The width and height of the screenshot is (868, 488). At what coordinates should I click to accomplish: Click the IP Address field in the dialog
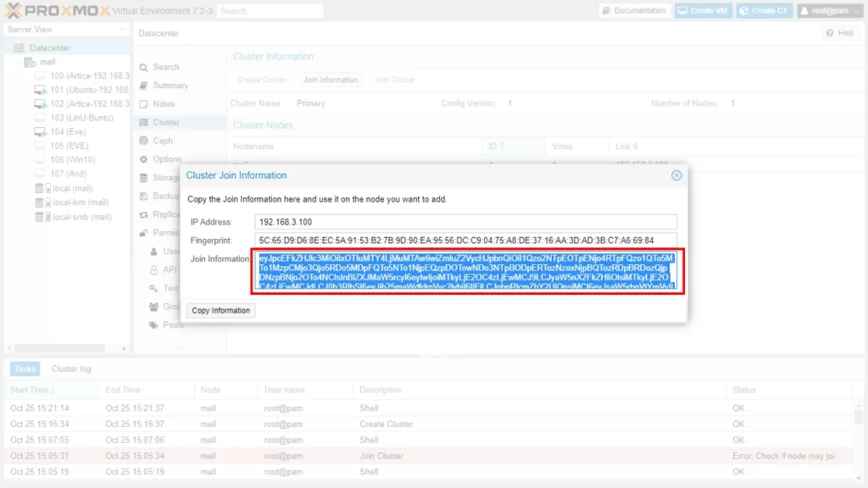(x=466, y=222)
